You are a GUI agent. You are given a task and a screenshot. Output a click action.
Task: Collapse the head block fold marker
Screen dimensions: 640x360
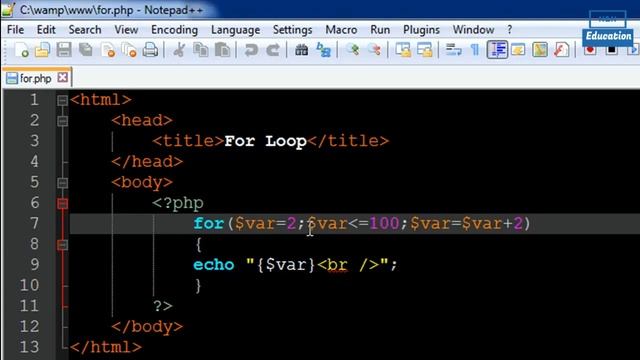62,121
